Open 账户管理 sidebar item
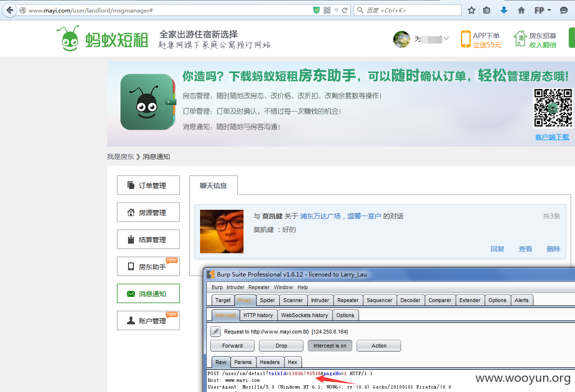Viewport: 575px width, 392px height. pos(148,320)
